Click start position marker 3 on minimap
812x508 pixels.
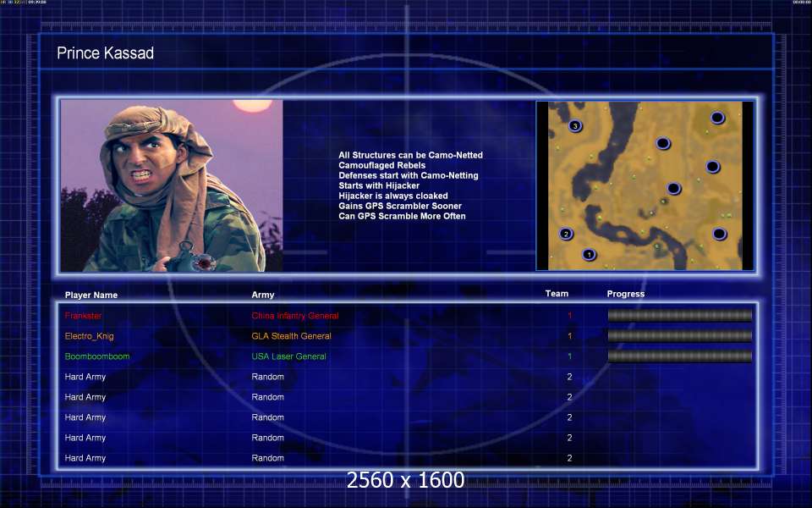(x=575, y=126)
